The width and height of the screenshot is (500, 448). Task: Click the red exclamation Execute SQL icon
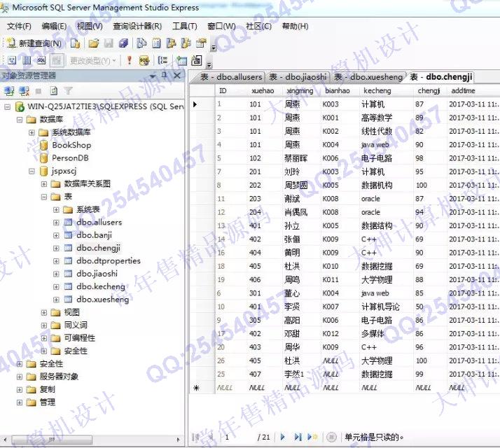(129, 60)
